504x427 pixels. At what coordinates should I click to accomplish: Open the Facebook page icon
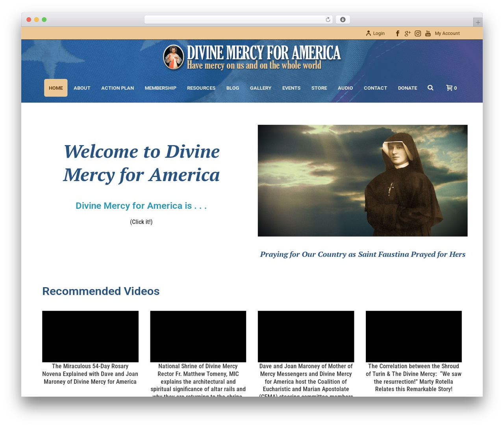click(x=398, y=33)
